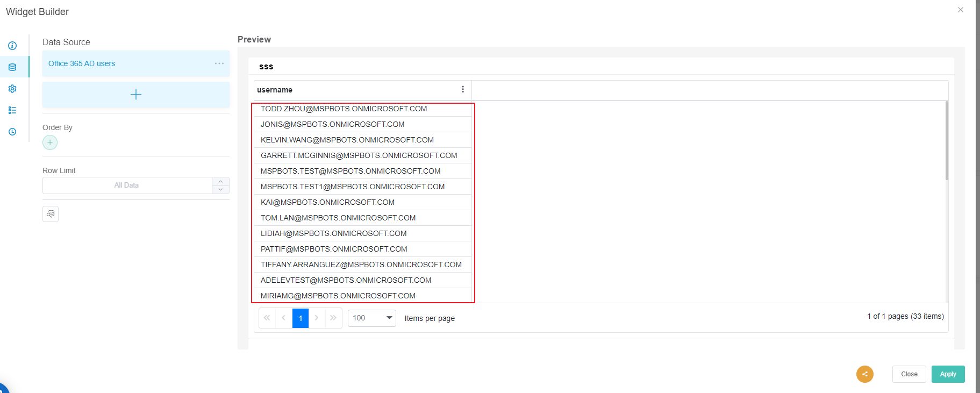Open the clock schedule sidebar icon
This screenshot has height=393, width=980.
[12, 132]
